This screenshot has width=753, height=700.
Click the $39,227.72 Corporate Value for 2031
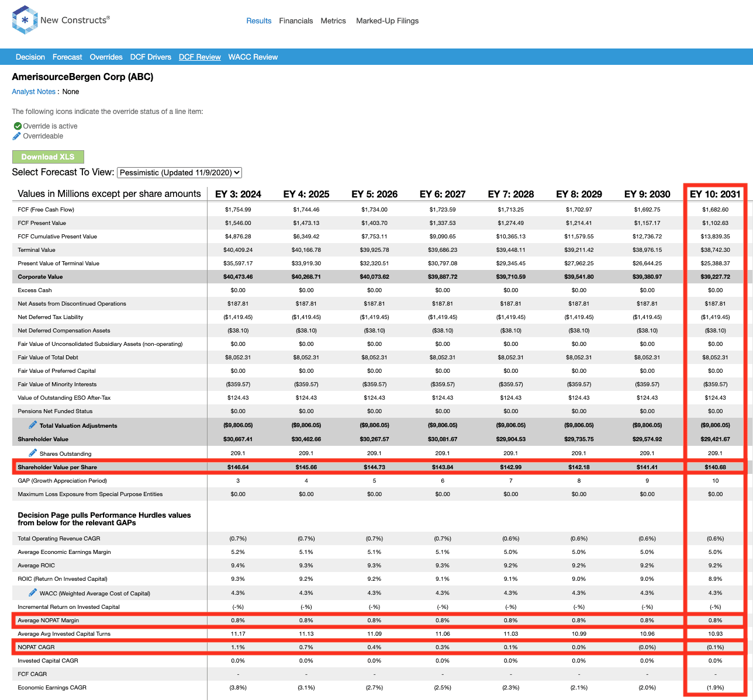pyautogui.click(x=715, y=276)
